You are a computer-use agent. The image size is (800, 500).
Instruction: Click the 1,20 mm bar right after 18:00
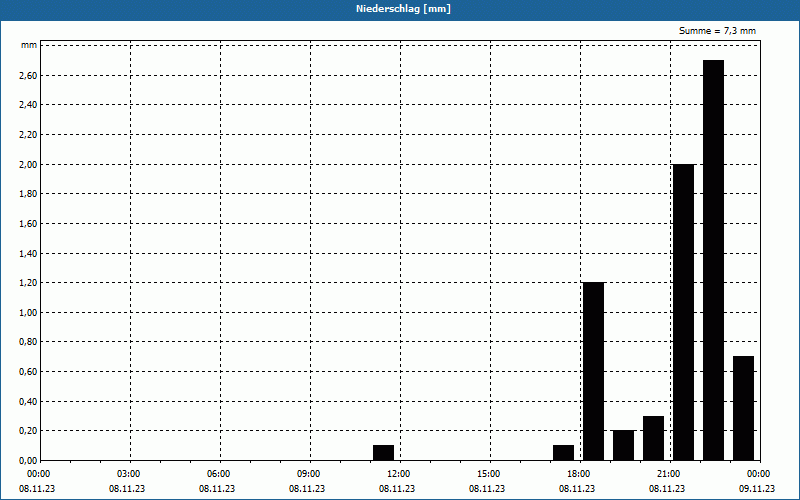coord(593,371)
